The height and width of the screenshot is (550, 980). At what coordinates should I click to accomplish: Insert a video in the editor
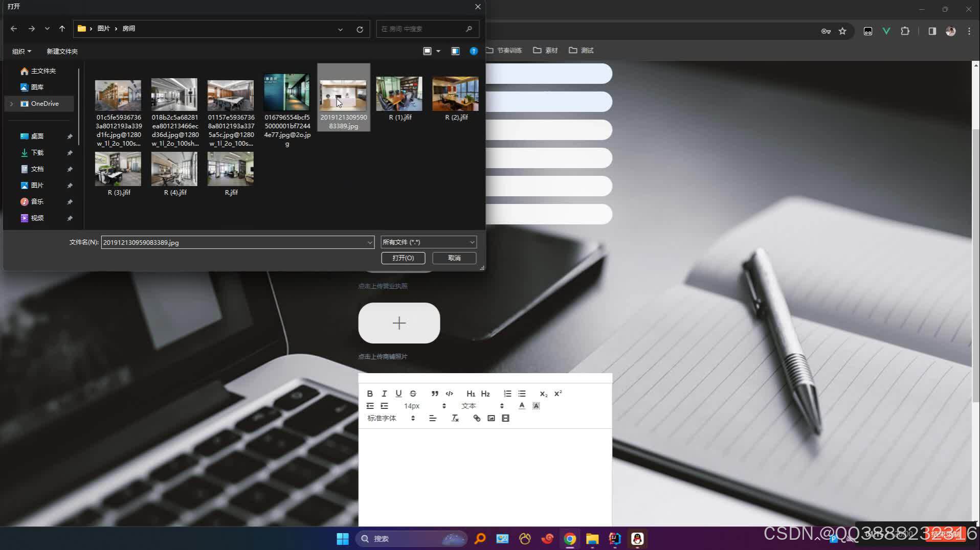tap(505, 418)
